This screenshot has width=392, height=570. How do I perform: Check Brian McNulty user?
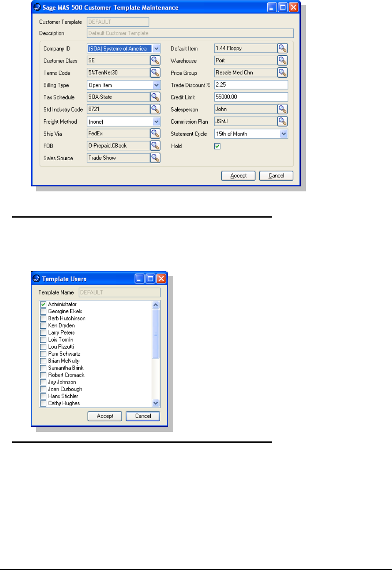coord(43,361)
